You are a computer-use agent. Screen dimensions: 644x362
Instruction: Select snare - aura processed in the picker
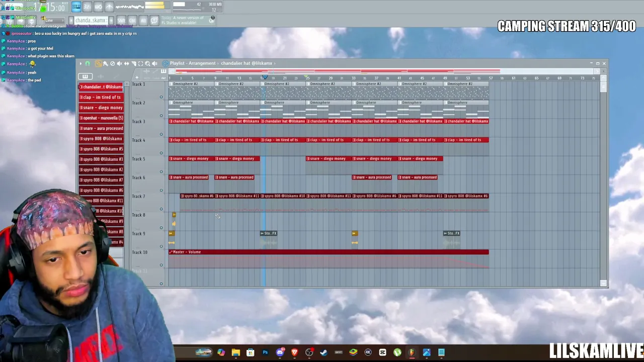101,128
